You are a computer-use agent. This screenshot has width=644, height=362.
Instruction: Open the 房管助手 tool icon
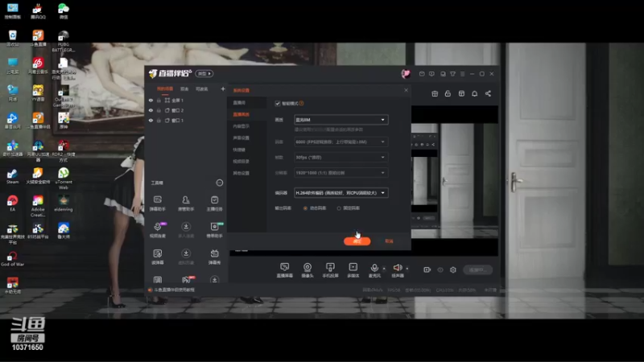186,203
